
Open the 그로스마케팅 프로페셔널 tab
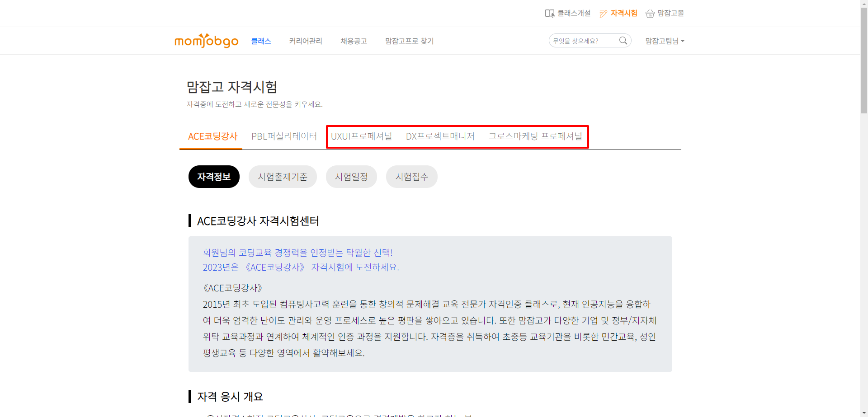coord(535,136)
